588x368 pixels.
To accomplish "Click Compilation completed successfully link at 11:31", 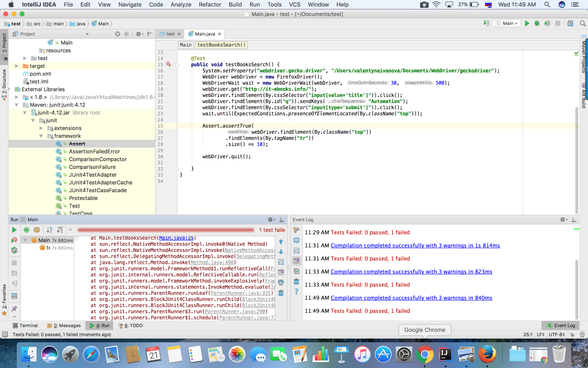I will click(x=415, y=245).
